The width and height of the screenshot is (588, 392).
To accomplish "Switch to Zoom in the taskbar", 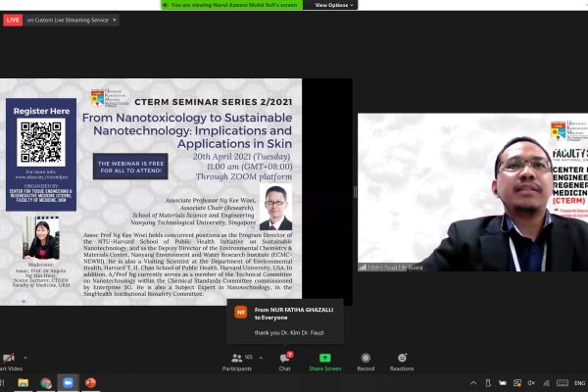I will pyautogui.click(x=68, y=383).
